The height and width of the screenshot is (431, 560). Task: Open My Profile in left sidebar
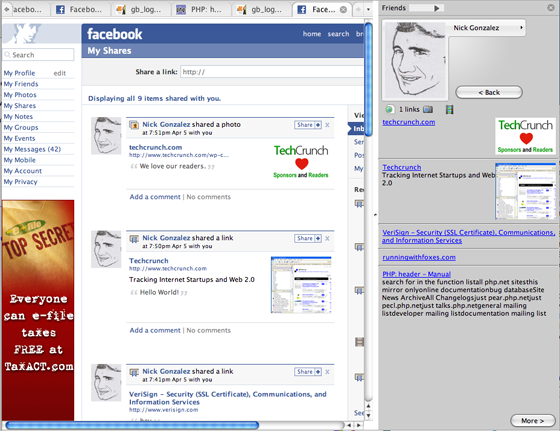(19, 73)
